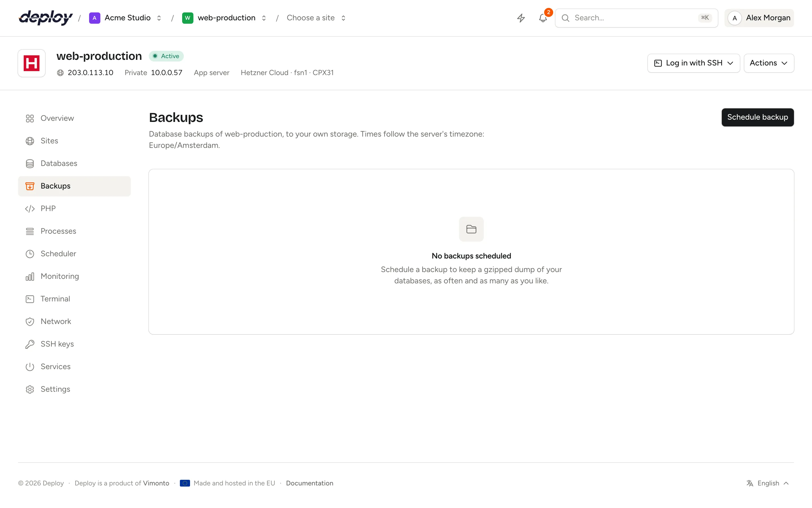Screen dimensions: 812x508
Task: Open the lightning bolt quick actions icon
Action: coord(521,18)
